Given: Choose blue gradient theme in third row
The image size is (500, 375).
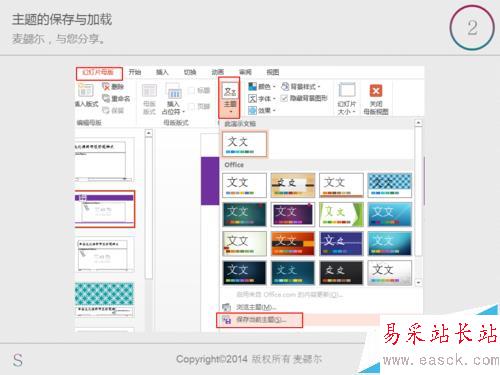Looking at the screenshot, I should [x=390, y=244].
